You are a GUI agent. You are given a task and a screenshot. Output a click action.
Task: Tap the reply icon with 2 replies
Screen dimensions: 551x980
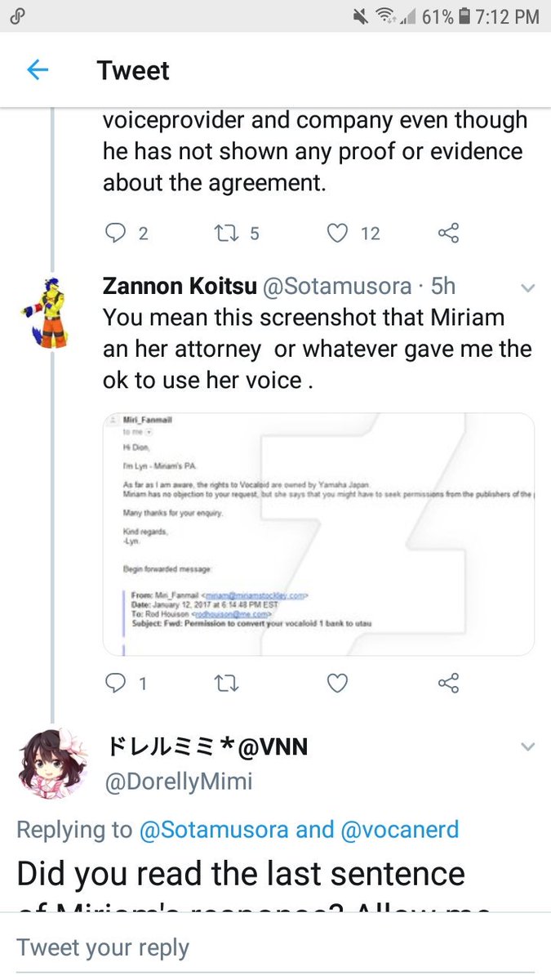click(115, 234)
